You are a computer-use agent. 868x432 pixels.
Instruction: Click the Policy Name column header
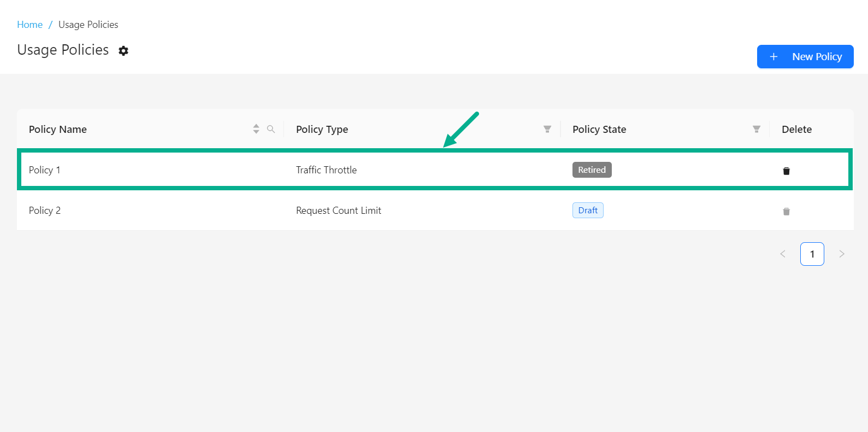click(58, 130)
